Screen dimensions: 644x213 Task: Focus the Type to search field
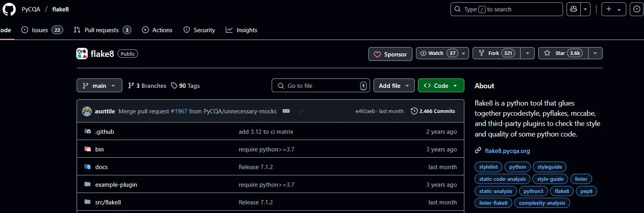pos(506,9)
